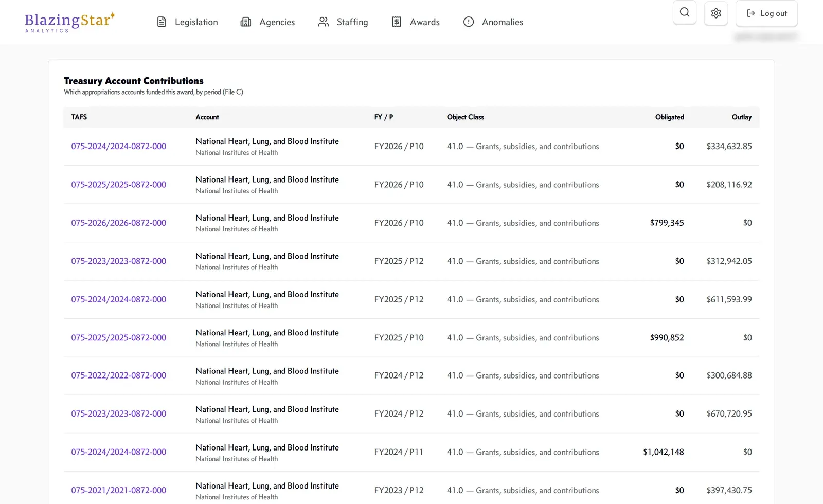Open TAFS link in $312,942.05 outlay row
The width and height of the screenshot is (823, 504).
119,261
